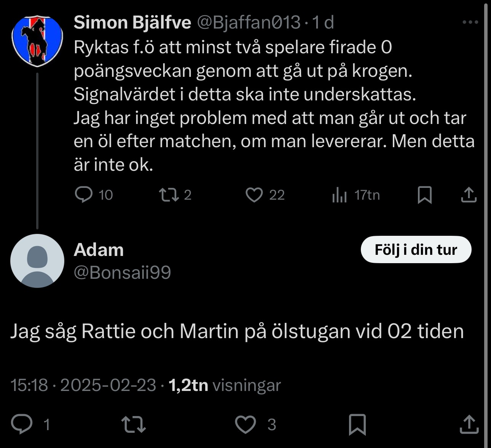This screenshot has width=491, height=448.
Task: Open the @Bjaffan013 handle link
Action: pyautogui.click(x=249, y=22)
